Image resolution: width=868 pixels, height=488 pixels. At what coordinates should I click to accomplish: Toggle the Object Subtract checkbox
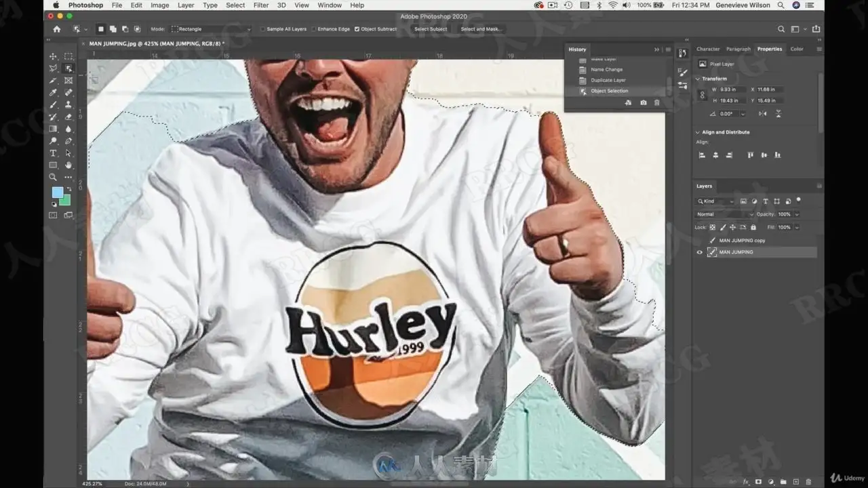(x=357, y=29)
